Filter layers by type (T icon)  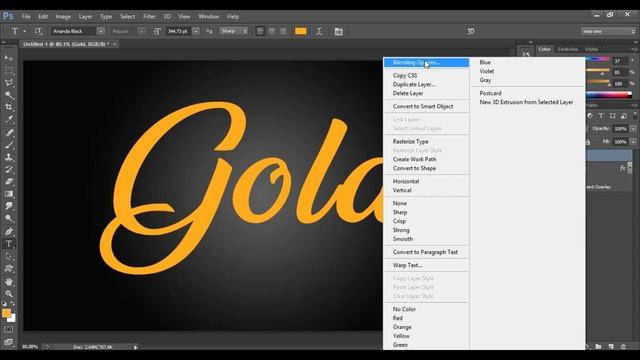click(x=601, y=116)
